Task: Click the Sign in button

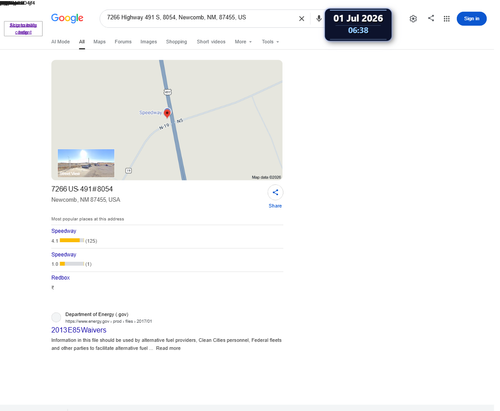Action: pyautogui.click(x=471, y=19)
